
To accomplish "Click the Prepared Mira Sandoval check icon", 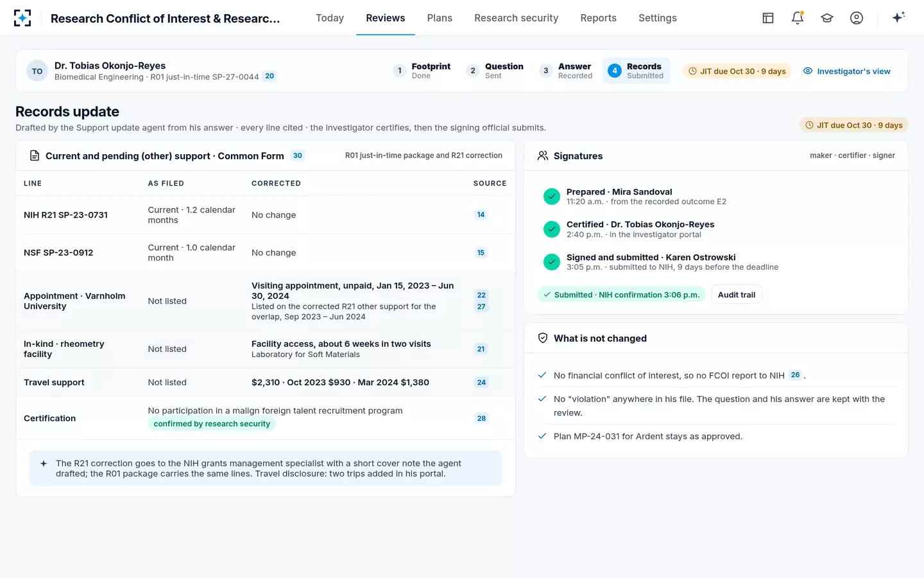I will coord(552,197).
